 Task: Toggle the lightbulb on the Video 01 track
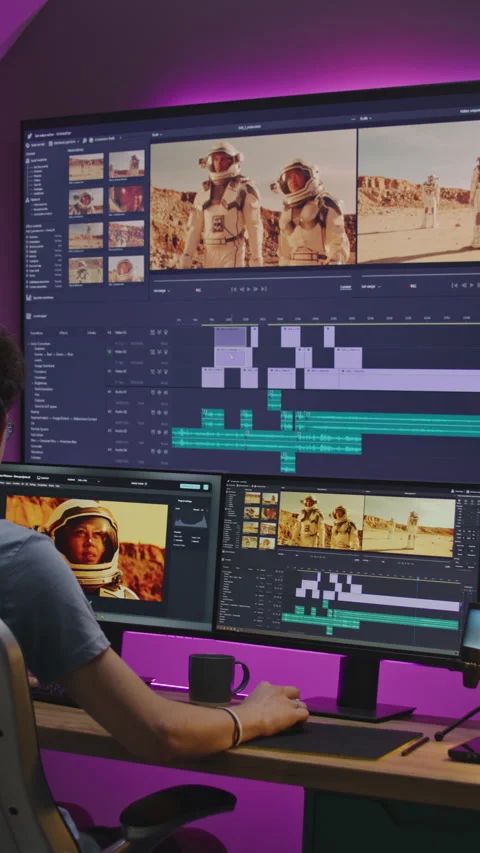165,372
